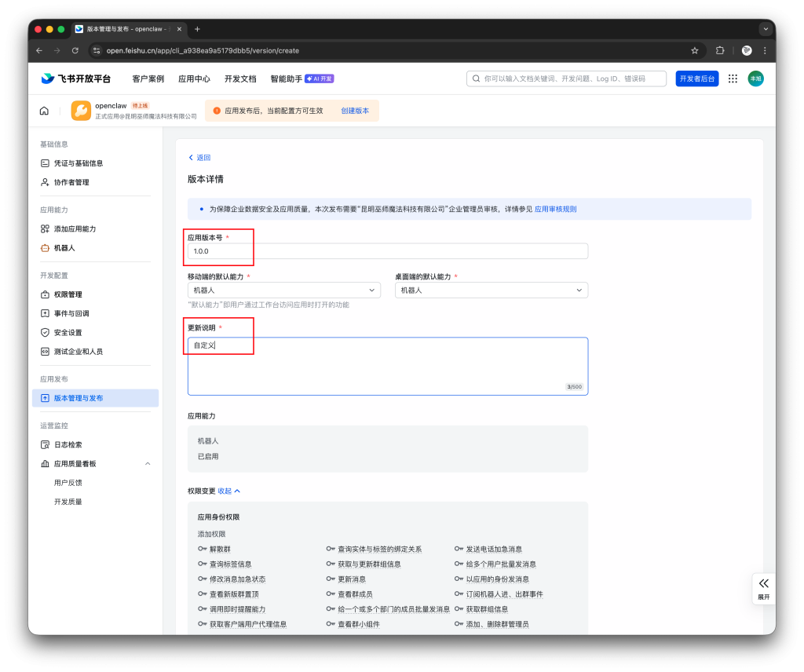Select 添加应用能力 in the sidebar
The height and width of the screenshot is (672, 804).
click(76, 228)
